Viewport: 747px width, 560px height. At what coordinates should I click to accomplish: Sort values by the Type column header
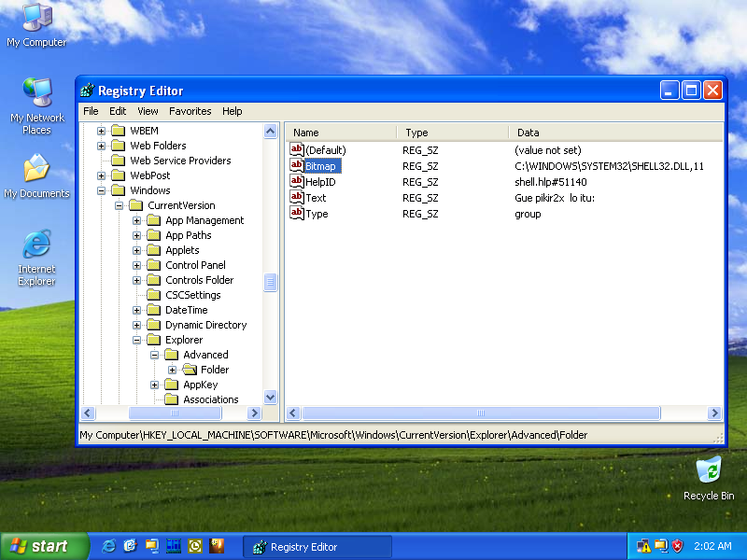[x=453, y=133]
